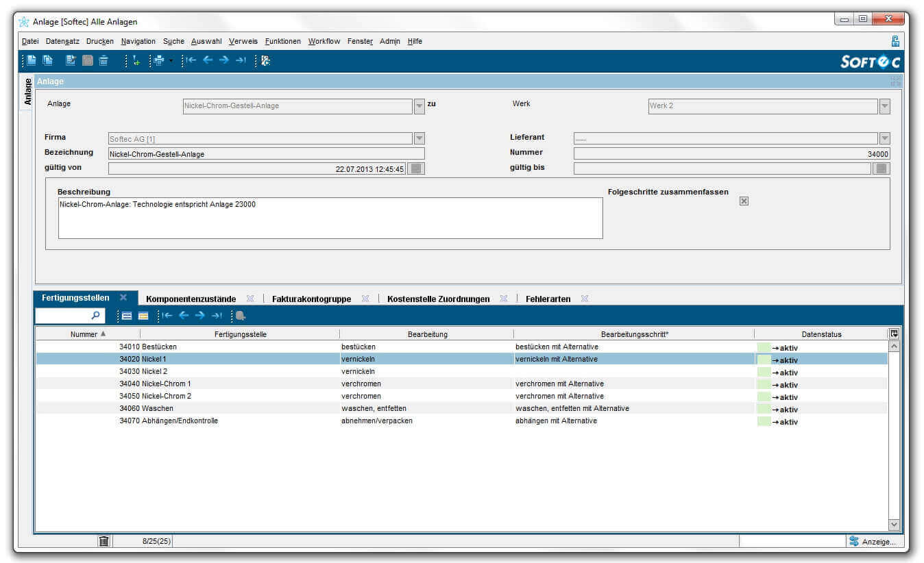Open the Save icon in the main toolbar
This screenshot has width=924, height=563.
point(87,60)
